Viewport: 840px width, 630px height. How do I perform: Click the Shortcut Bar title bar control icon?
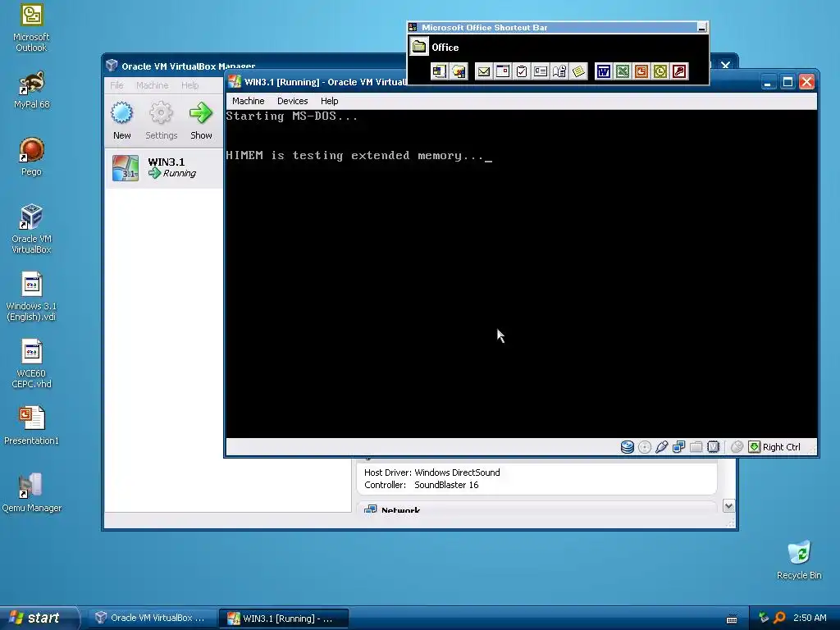click(413, 27)
